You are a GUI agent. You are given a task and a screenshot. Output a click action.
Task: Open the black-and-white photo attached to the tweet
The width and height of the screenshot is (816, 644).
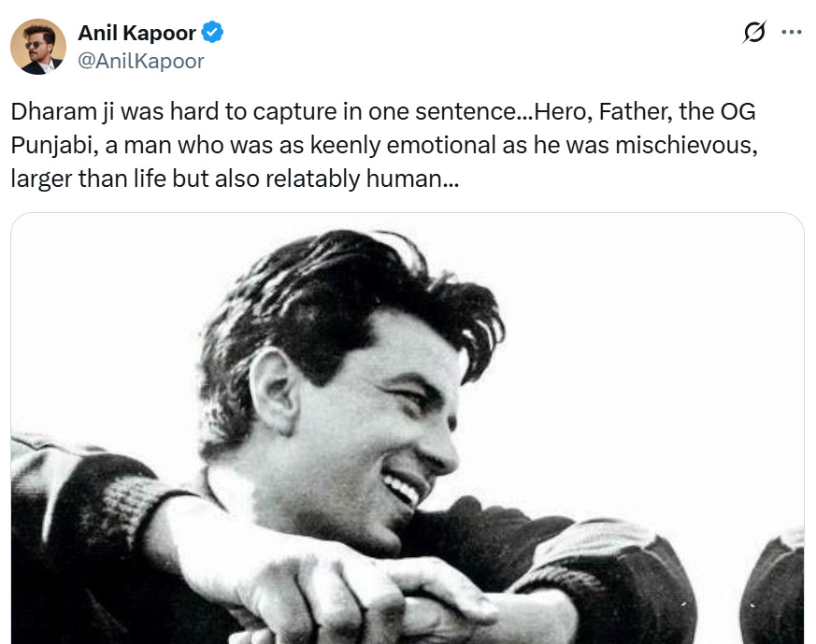(408, 430)
